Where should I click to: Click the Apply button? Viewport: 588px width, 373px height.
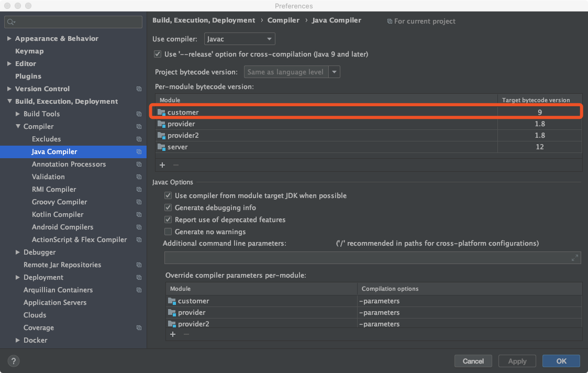tap(517, 361)
